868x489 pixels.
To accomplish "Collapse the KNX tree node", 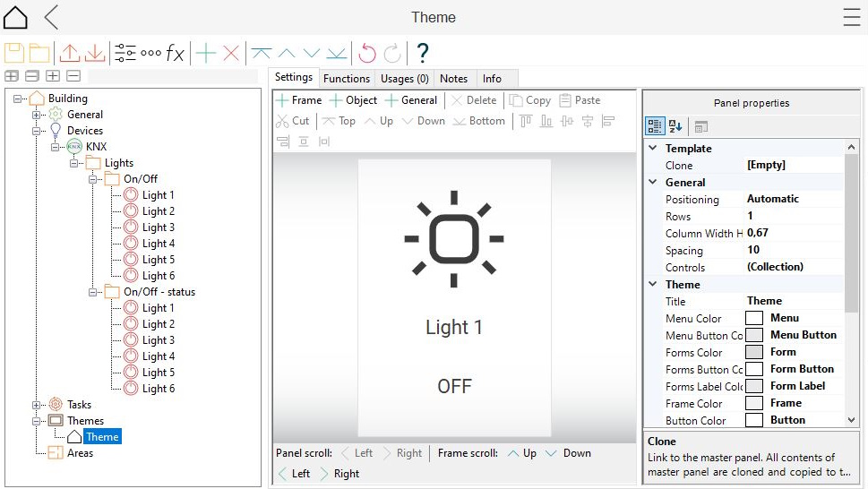I will tap(55, 147).
